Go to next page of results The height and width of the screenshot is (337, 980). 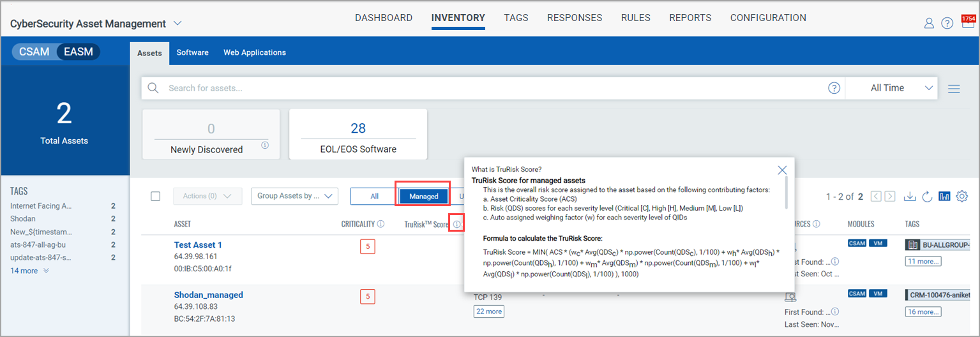coord(890,197)
